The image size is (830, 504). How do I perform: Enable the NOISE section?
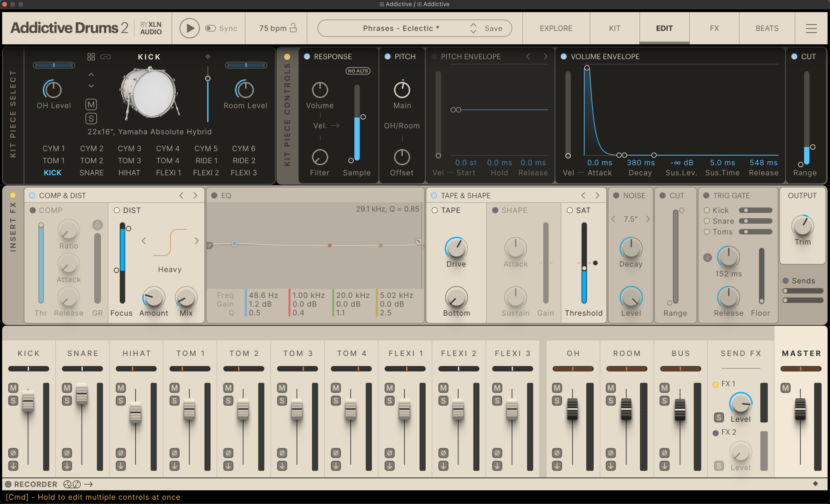(x=616, y=196)
